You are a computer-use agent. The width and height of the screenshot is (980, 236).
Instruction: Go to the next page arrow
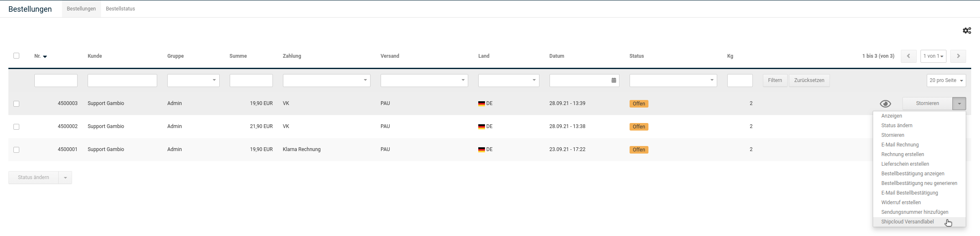pos(958,56)
